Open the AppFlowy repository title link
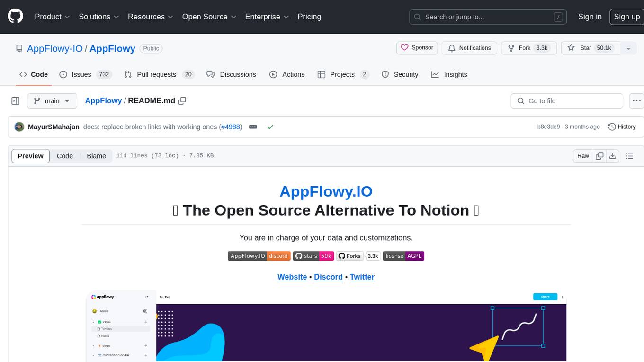Viewport: 644px width, 362px height. point(112,48)
